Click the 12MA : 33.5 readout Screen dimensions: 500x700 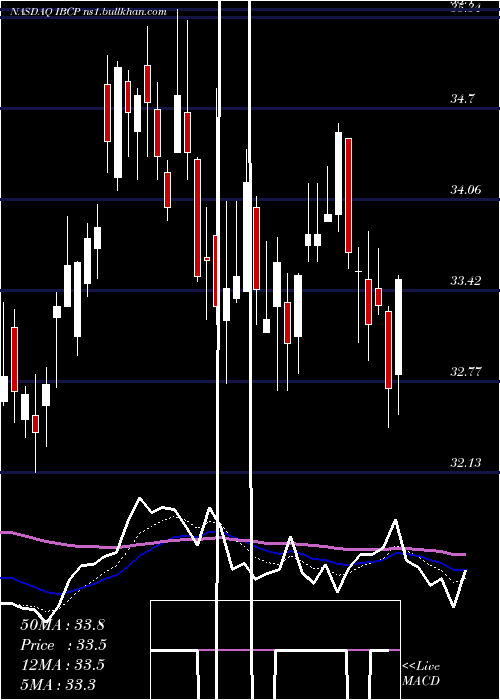[62, 664]
